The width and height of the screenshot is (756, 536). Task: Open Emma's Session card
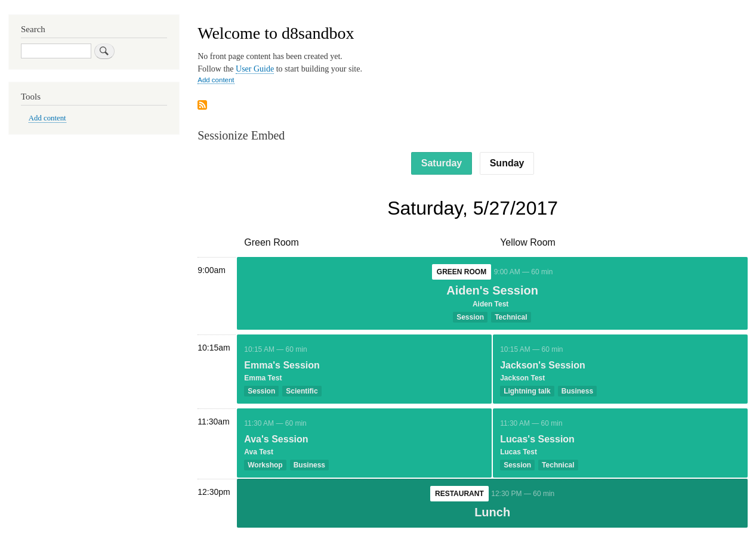(x=281, y=364)
